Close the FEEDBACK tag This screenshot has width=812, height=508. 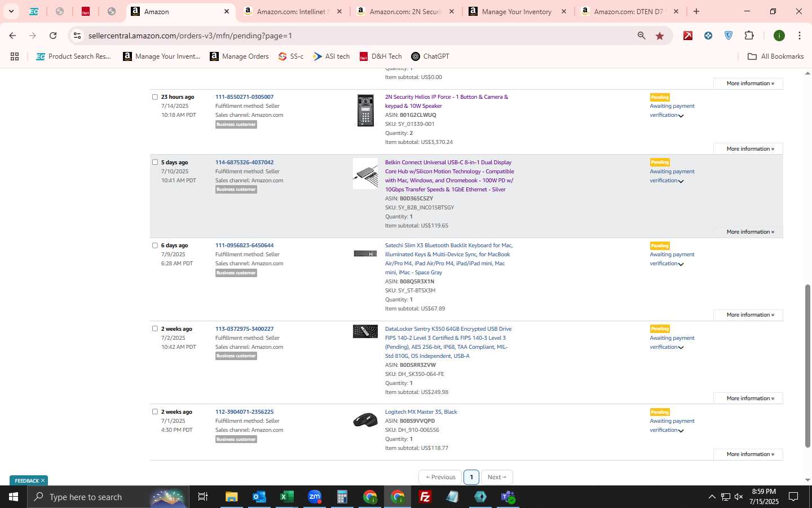pos(42,481)
